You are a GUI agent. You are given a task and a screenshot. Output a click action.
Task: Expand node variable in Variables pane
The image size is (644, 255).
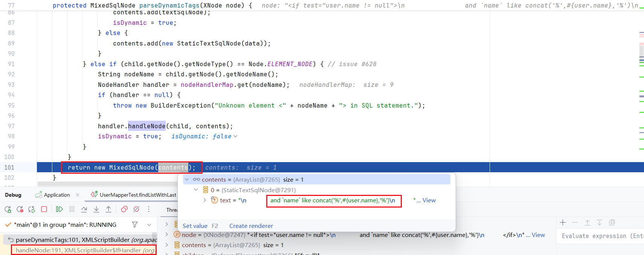point(166,234)
